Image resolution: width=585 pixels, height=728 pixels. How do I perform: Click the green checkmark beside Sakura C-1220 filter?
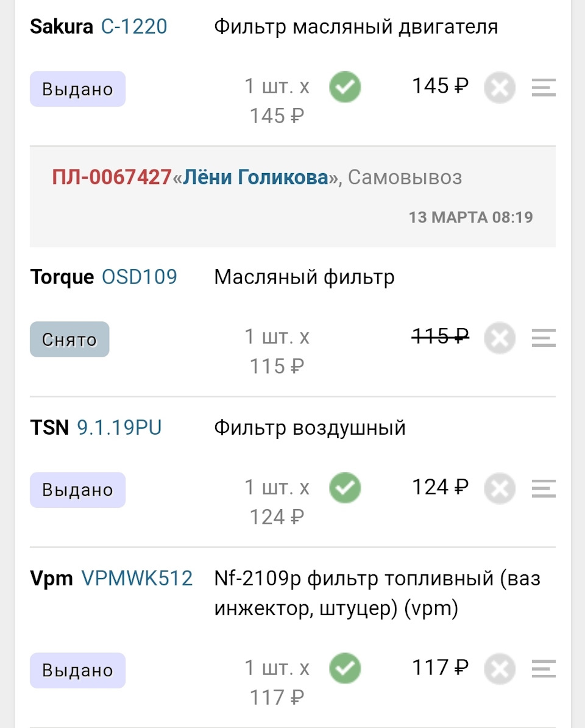[344, 87]
